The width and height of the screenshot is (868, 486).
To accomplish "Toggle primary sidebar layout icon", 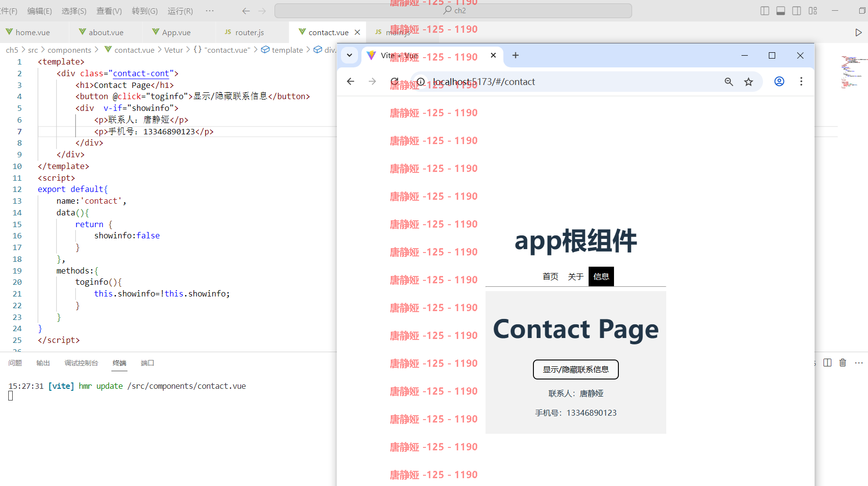I will (x=765, y=11).
